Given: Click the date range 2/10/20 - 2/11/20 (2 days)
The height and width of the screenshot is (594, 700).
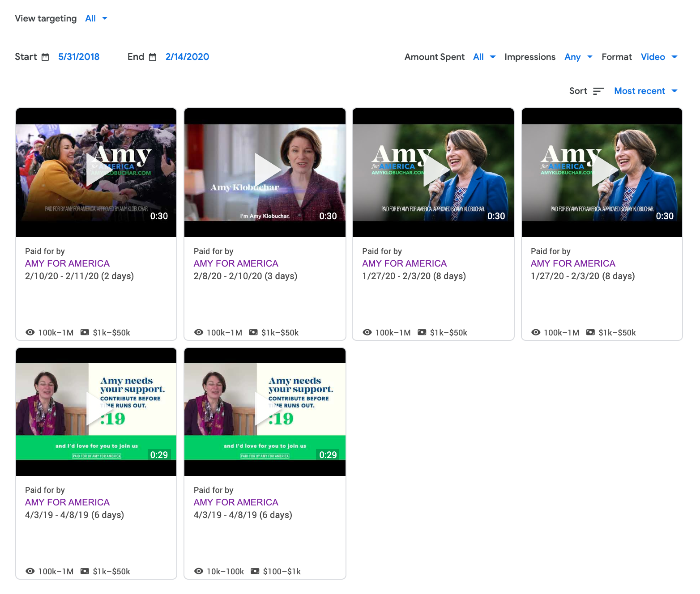Looking at the screenshot, I should pos(80,276).
